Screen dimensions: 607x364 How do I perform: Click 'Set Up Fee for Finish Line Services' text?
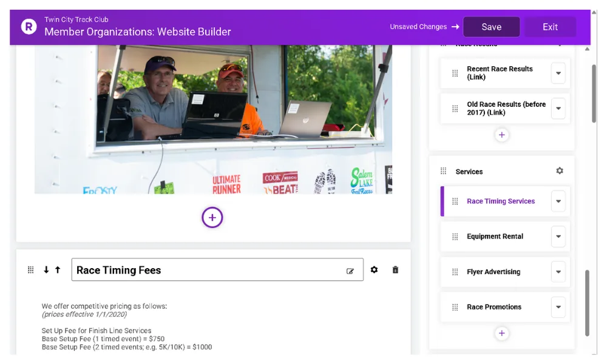point(97,331)
